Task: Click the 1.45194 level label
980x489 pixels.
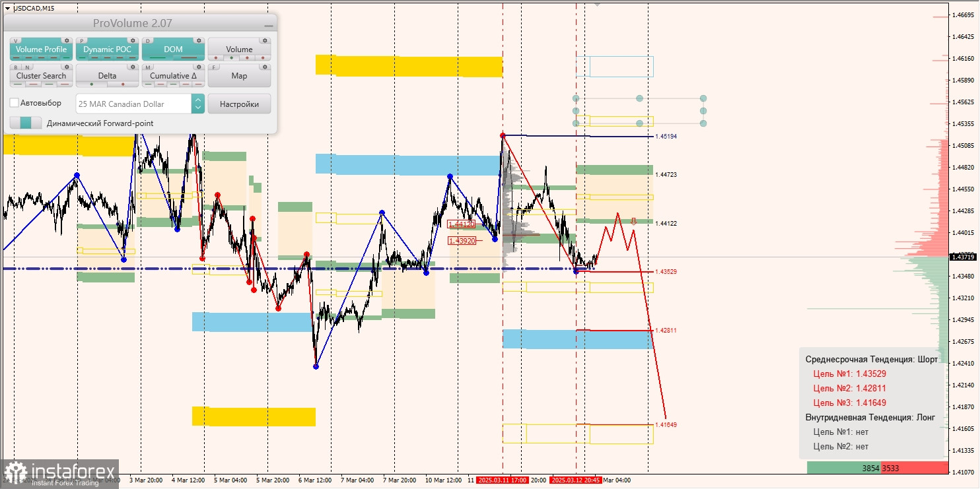Action: pos(666,137)
